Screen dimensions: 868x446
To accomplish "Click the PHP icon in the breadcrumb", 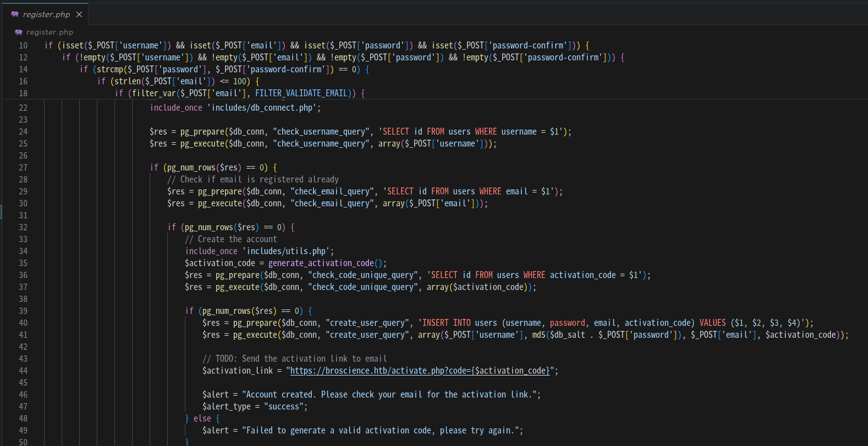I will (18, 32).
